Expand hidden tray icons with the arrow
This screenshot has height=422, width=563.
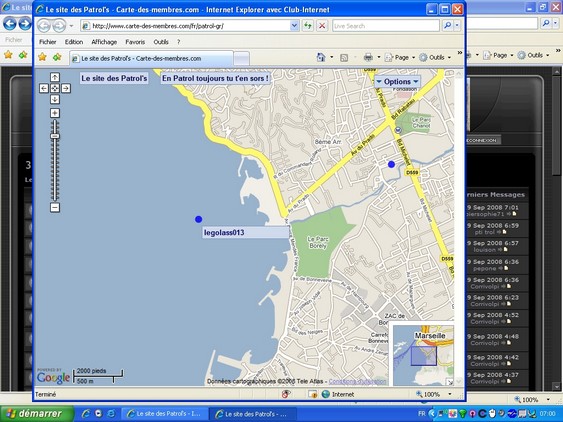[x=431, y=414]
